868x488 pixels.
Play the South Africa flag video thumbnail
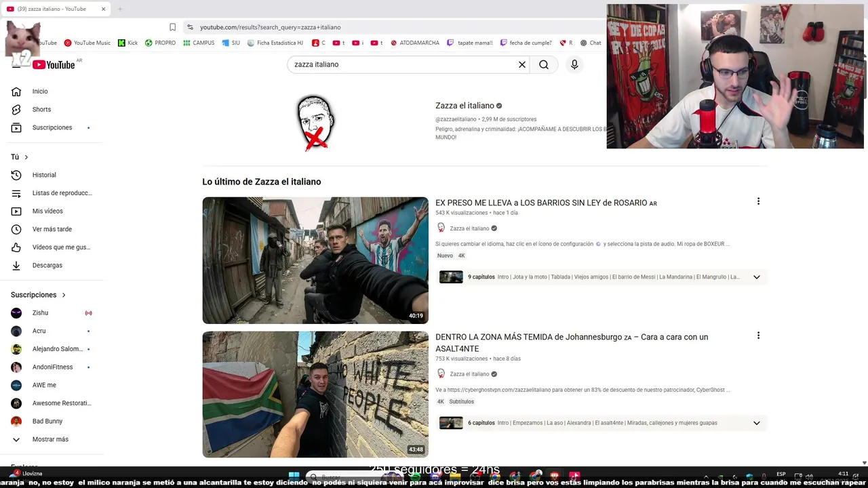315,394
